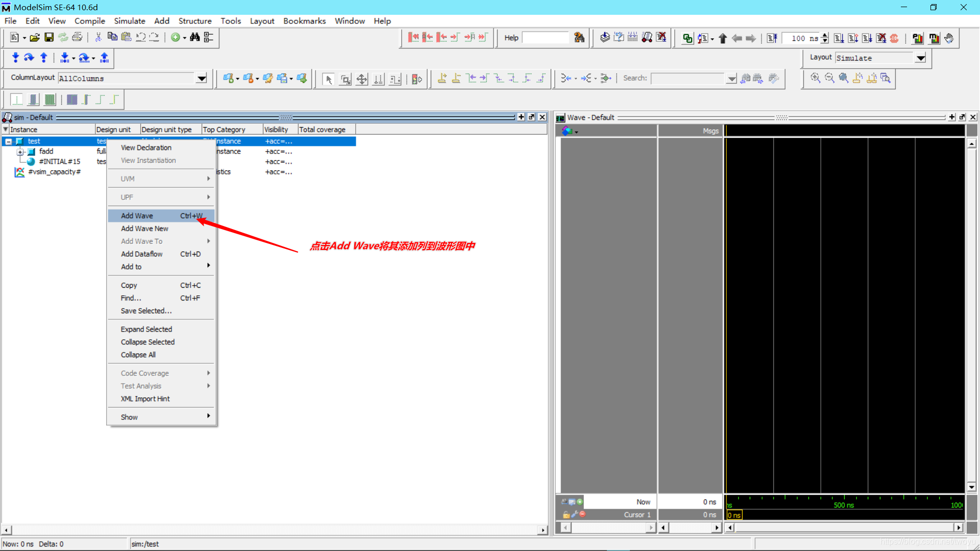Click the help search figure icon
This screenshot has height=551, width=980.
[579, 38]
